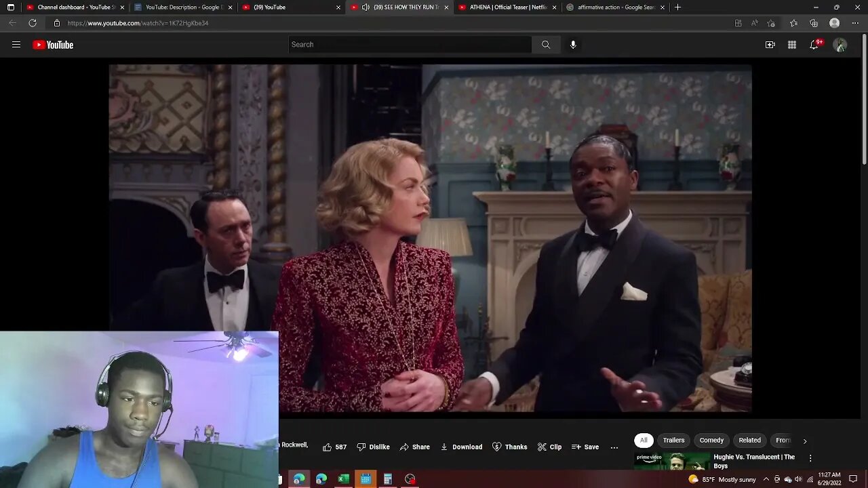Select the Related filter chip

click(749, 440)
